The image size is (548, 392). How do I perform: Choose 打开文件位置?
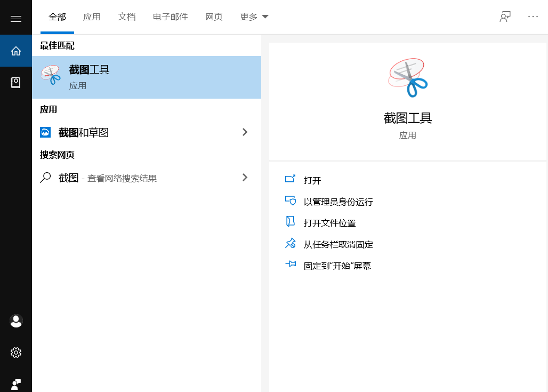329,223
